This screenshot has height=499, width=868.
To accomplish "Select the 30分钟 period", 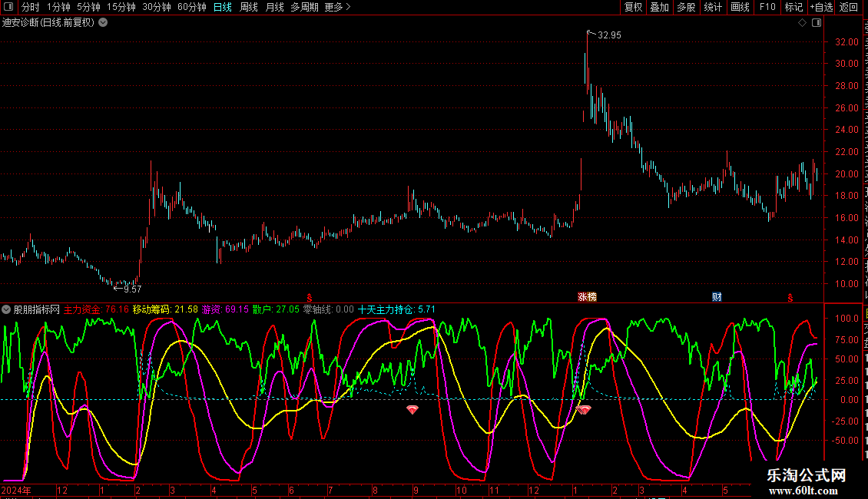I will [x=157, y=7].
